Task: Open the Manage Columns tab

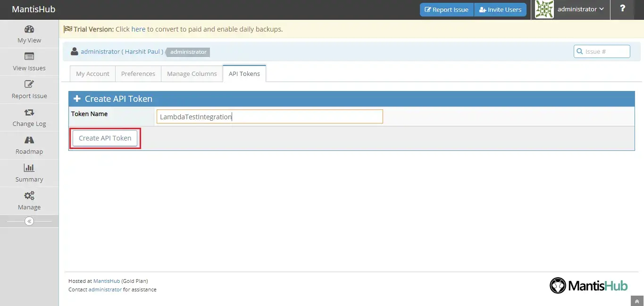Action: point(192,74)
